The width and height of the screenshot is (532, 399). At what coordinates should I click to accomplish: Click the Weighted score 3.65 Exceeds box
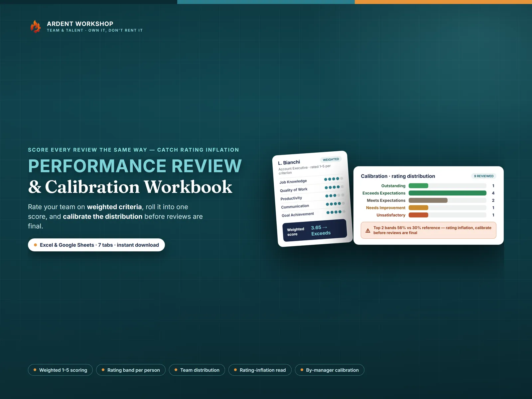point(315,230)
